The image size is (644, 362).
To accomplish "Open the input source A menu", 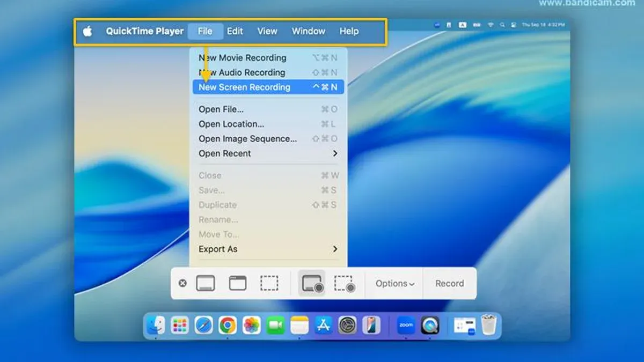I will point(463,25).
